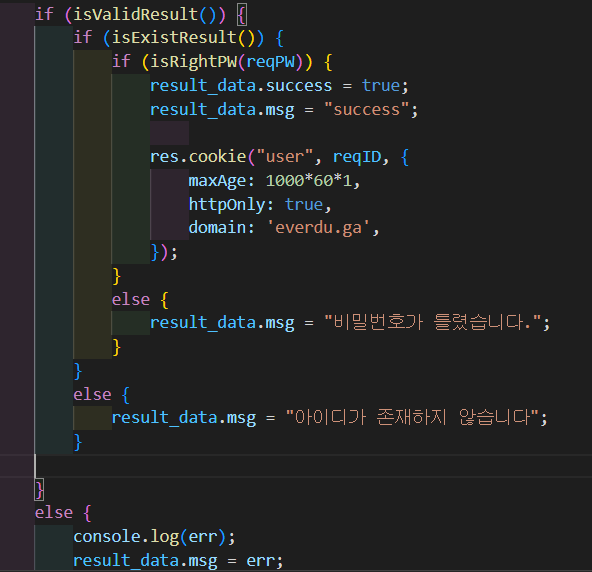Viewport: 592px width, 572px height.
Task: Select the reqPW argument
Action: pos(270,62)
